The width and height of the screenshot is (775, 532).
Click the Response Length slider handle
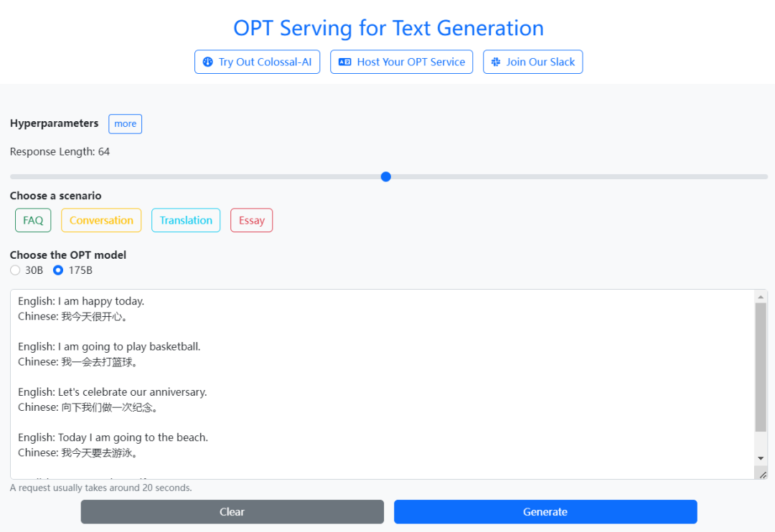point(386,176)
